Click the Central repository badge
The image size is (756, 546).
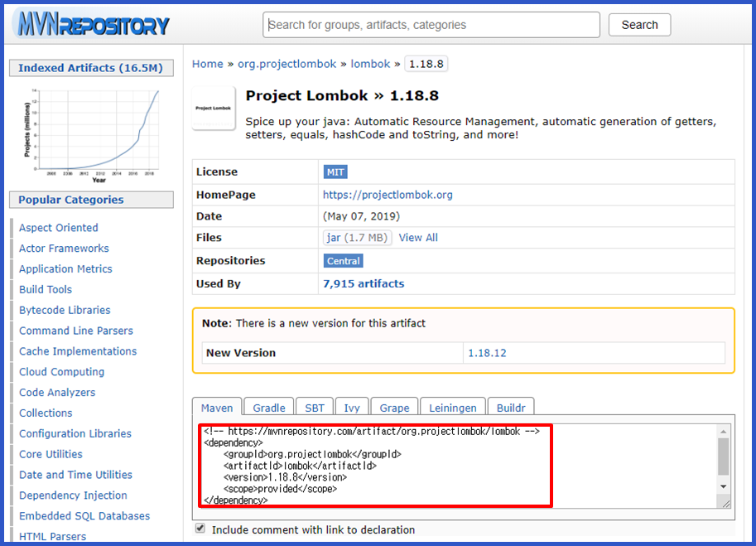pyautogui.click(x=344, y=261)
